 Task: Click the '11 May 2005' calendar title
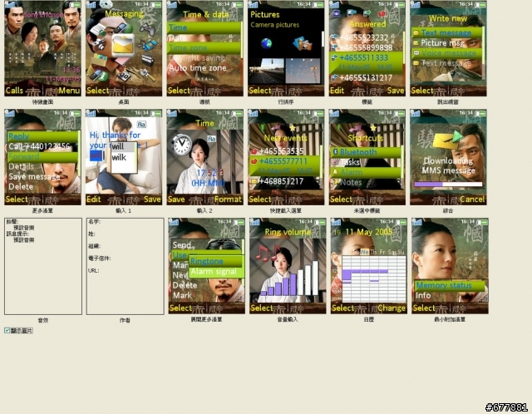pyautogui.click(x=369, y=232)
